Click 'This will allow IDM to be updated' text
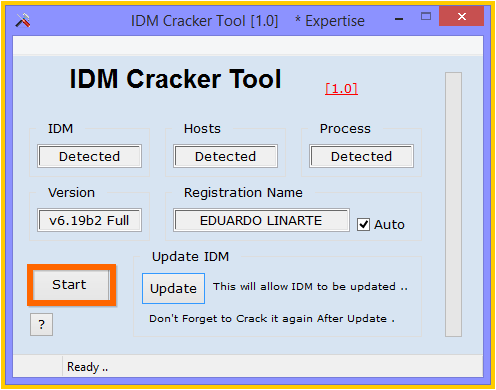Screen dimensions: 496x390 coord(310,286)
